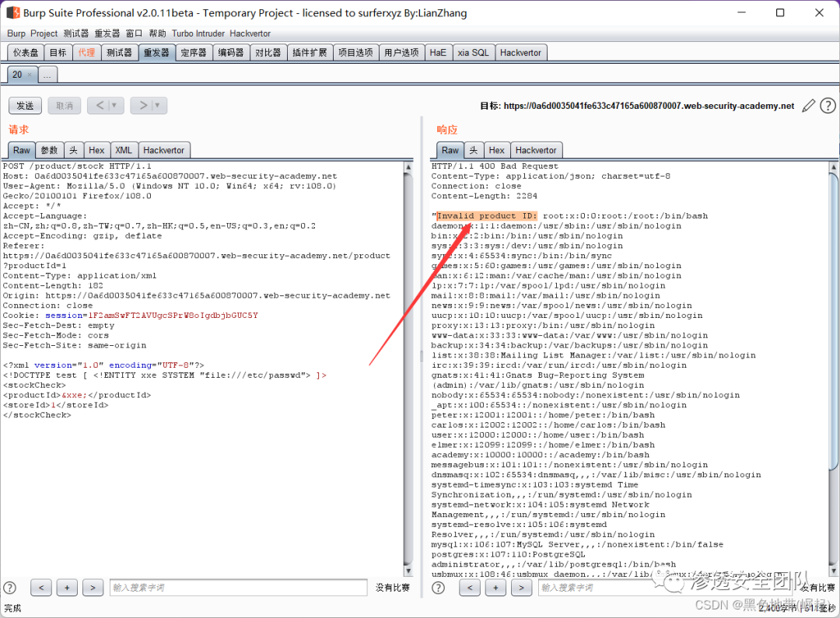The image size is (840, 618).
Task: Click the Burp Suite logo icon in the title bar
Action: coord(13,12)
